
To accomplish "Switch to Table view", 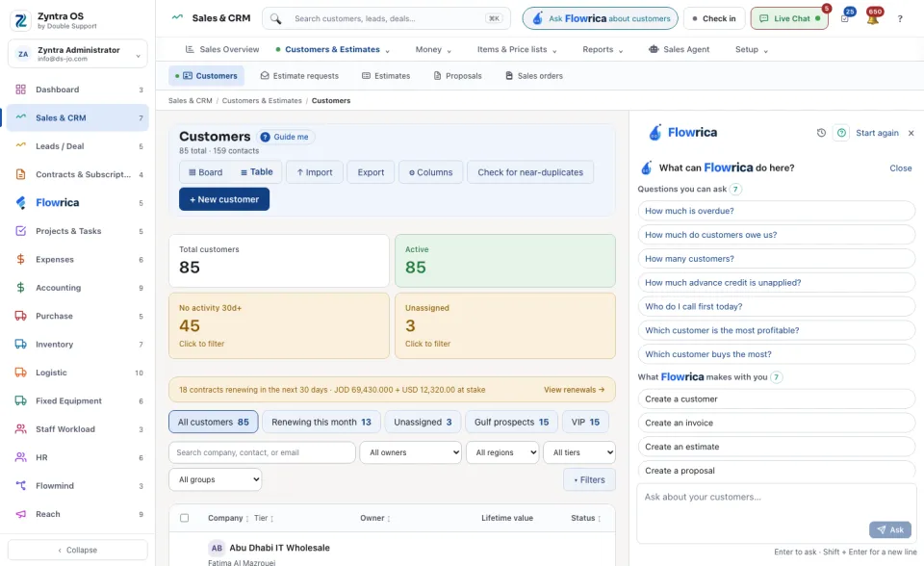I will [256, 172].
